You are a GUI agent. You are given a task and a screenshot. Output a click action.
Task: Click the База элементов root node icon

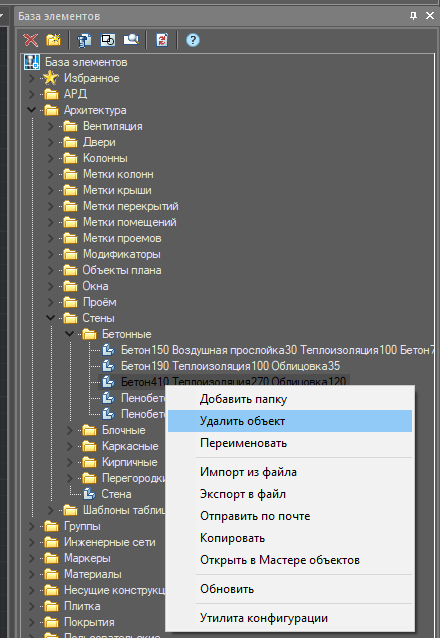click(32, 62)
